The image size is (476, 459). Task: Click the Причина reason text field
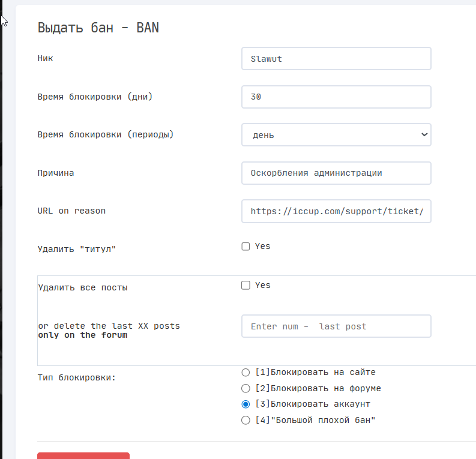(x=336, y=173)
